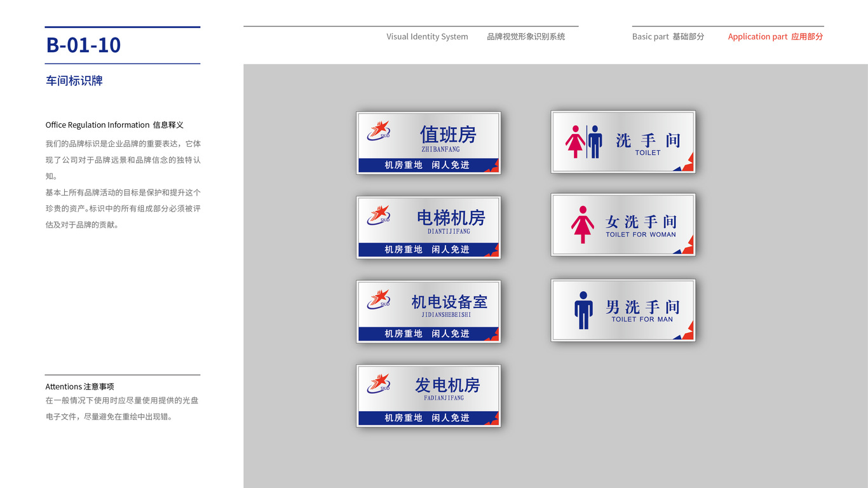Click the 洗手间 text on toilet sign
Viewport: 868px width, 488px height.
click(648, 140)
